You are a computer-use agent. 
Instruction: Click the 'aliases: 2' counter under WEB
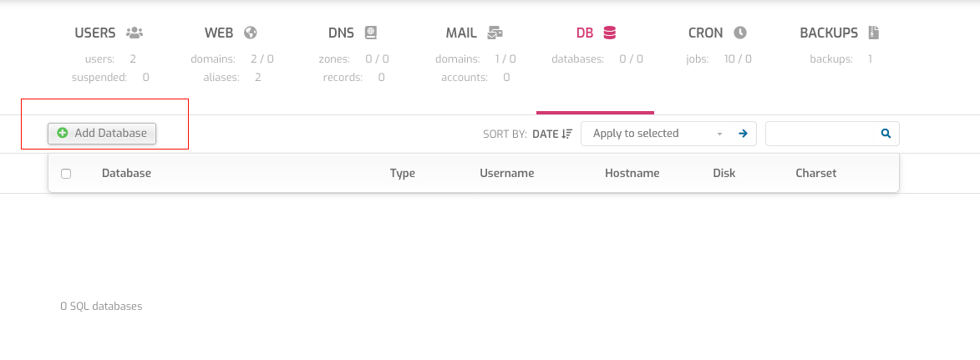click(x=232, y=78)
